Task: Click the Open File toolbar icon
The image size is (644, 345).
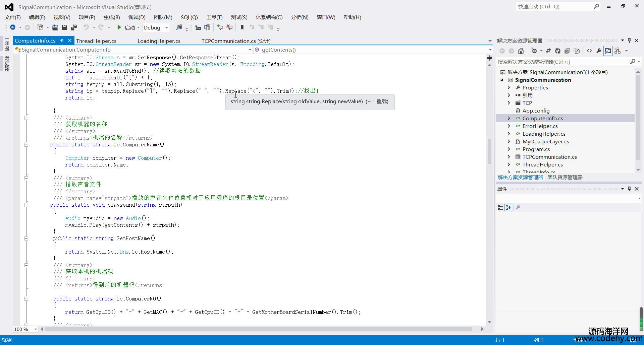Action: pyautogui.click(x=55, y=27)
